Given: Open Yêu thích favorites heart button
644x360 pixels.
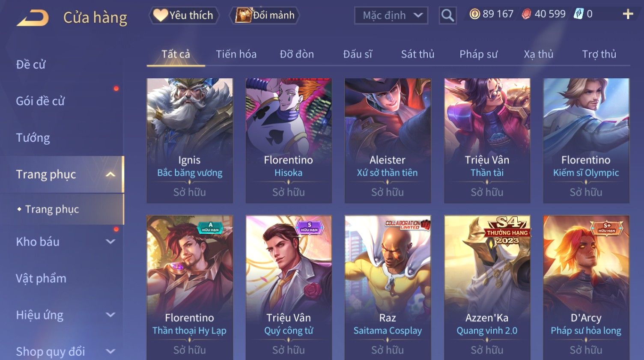Looking at the screenshot, I should click(184, 15).
